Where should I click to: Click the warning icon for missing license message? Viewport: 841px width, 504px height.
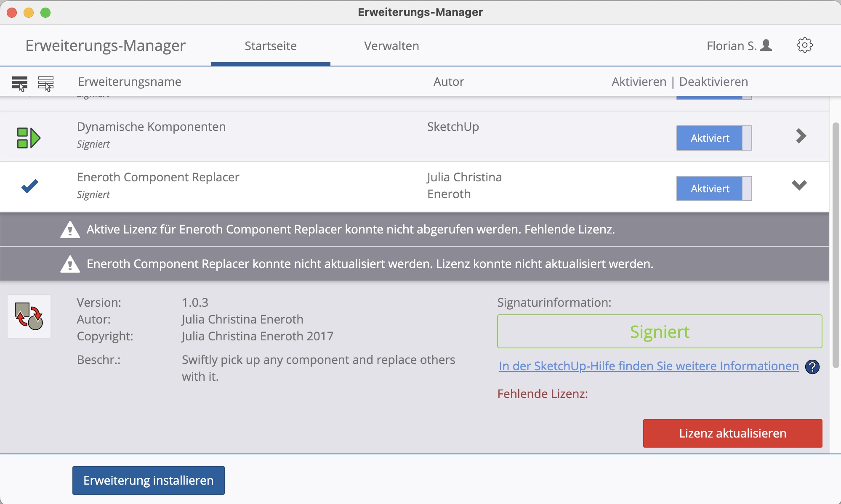click(x=70, y=230)
